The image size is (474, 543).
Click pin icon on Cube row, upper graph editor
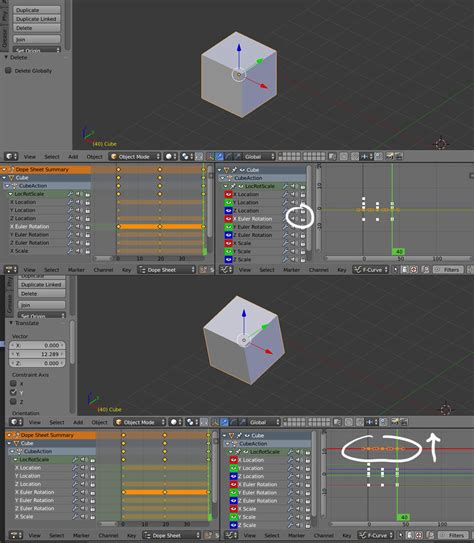click(x=235, y=170)
